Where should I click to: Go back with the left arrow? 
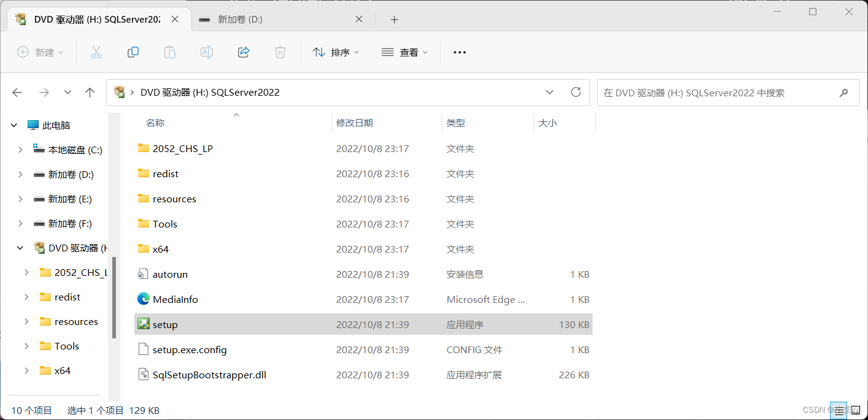(17, 93)
